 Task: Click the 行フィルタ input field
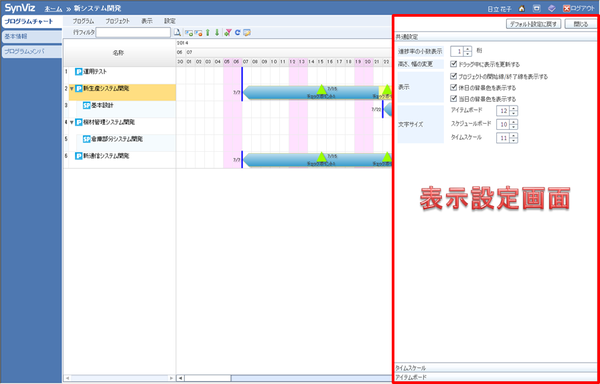pos(133,33)
